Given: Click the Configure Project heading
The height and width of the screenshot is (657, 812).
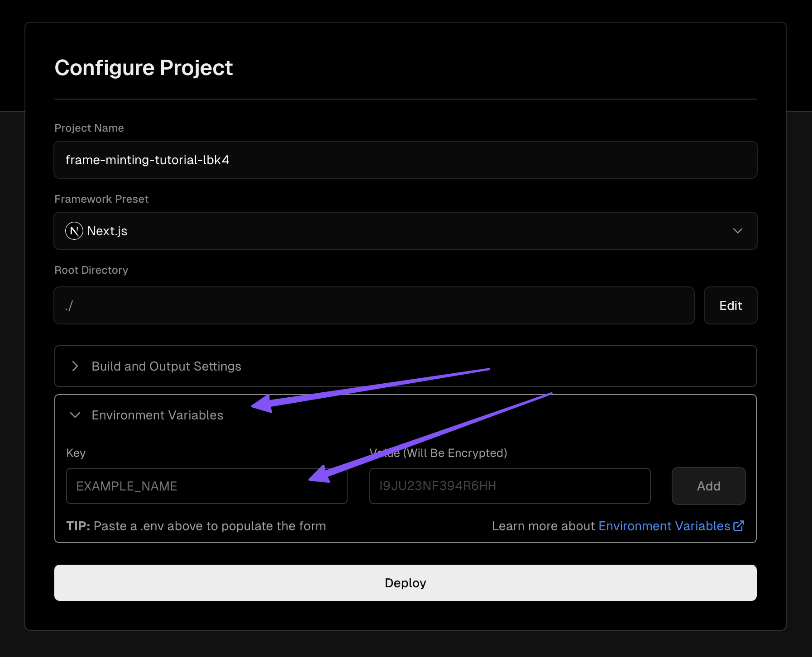Looking at the screenshot, I should (143, 68).
